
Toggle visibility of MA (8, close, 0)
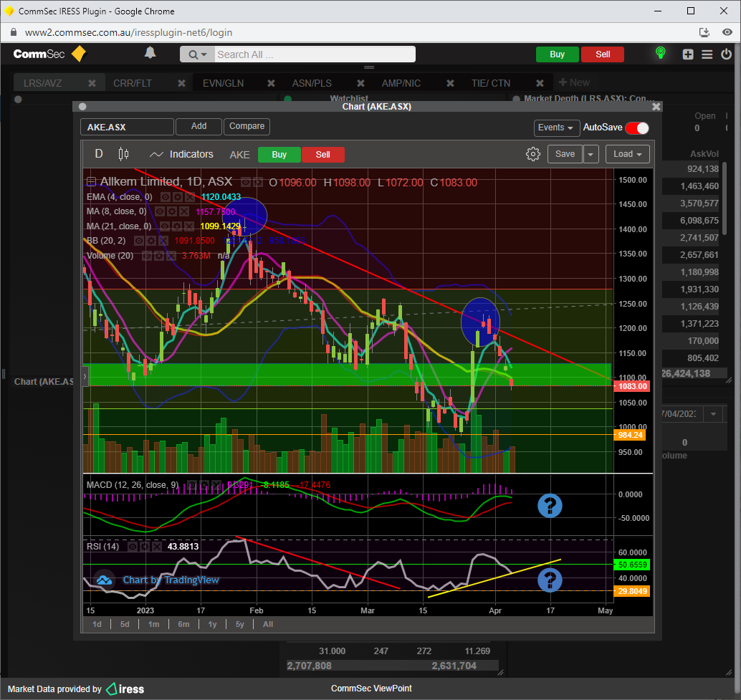(x=161, y=211)
